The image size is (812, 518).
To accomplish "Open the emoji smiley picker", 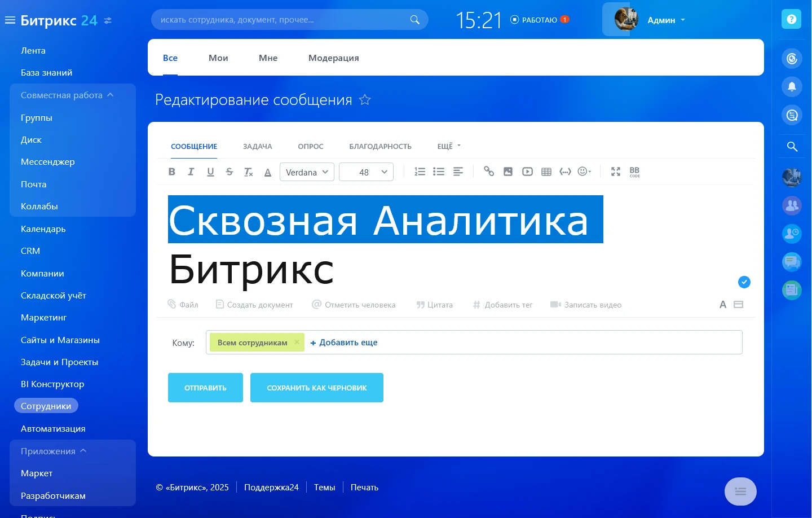I will pos(582,172).
